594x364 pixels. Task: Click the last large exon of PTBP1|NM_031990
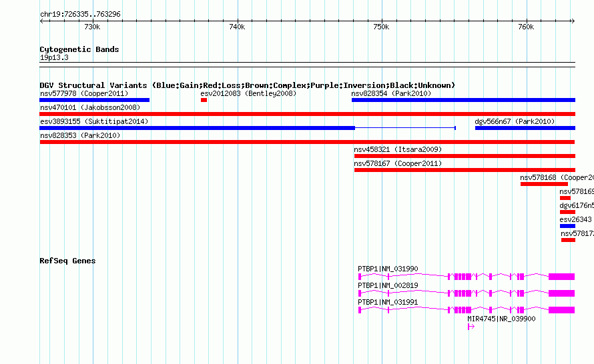tap(562, 277)
